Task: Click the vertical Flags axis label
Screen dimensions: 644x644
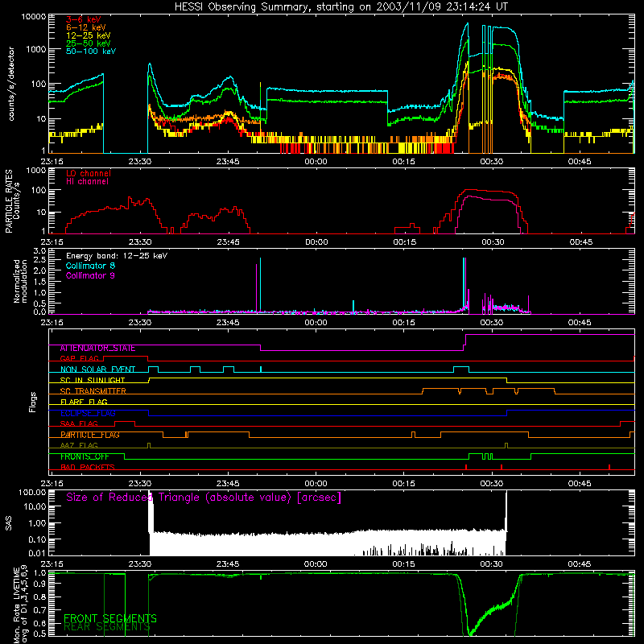Action: pyautogui.click(x=33, y=402)
